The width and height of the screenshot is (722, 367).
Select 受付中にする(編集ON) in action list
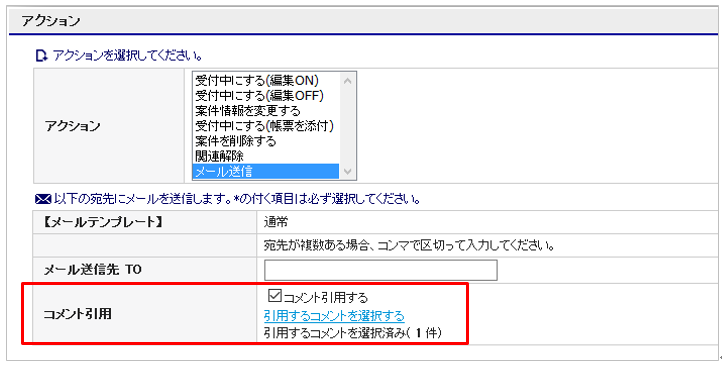coord(266,81)
